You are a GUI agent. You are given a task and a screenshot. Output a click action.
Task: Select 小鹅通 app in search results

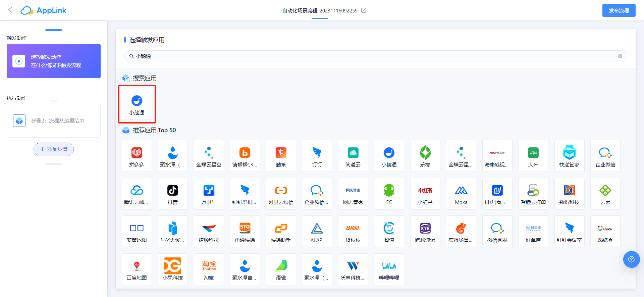coord(137,104)
